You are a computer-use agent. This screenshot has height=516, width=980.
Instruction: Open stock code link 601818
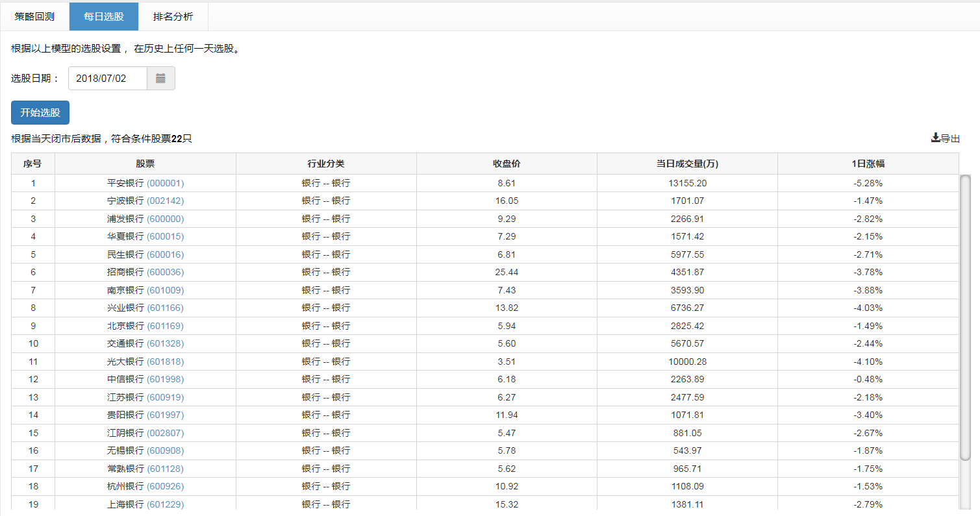pyautogui.click(x=166, y=362)
